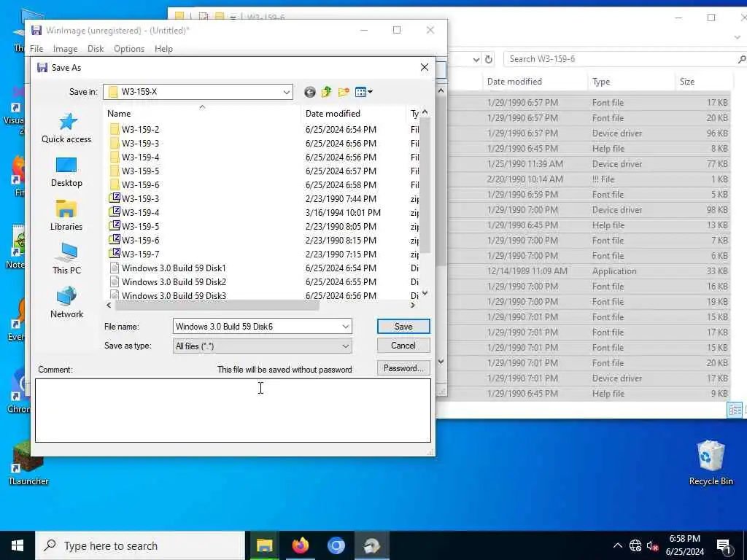Viewport: 747px width, 560px height.
Task: Open the Help menu in WinImage
Action: (x=163, y=49)
